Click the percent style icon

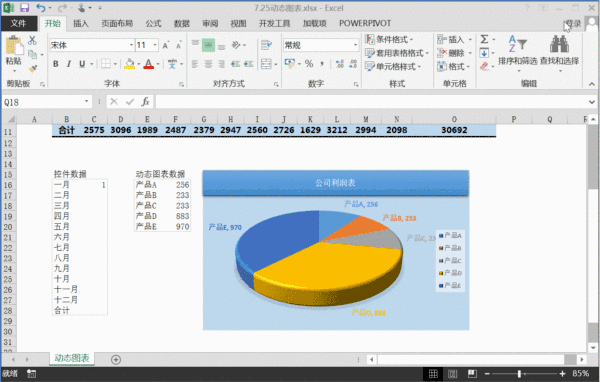click(x=309, y=64)
